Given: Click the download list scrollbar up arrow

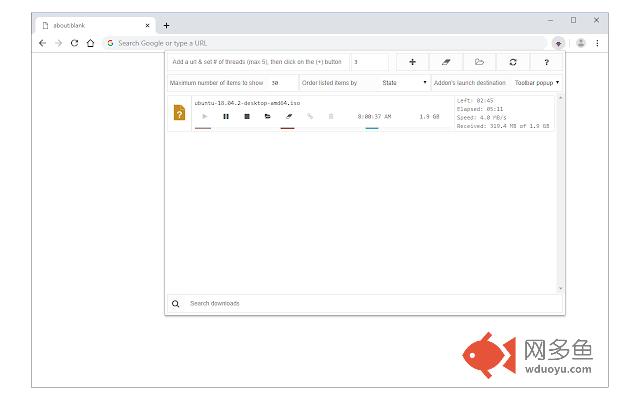Looking at the screenshot, I should coord(560,98).
